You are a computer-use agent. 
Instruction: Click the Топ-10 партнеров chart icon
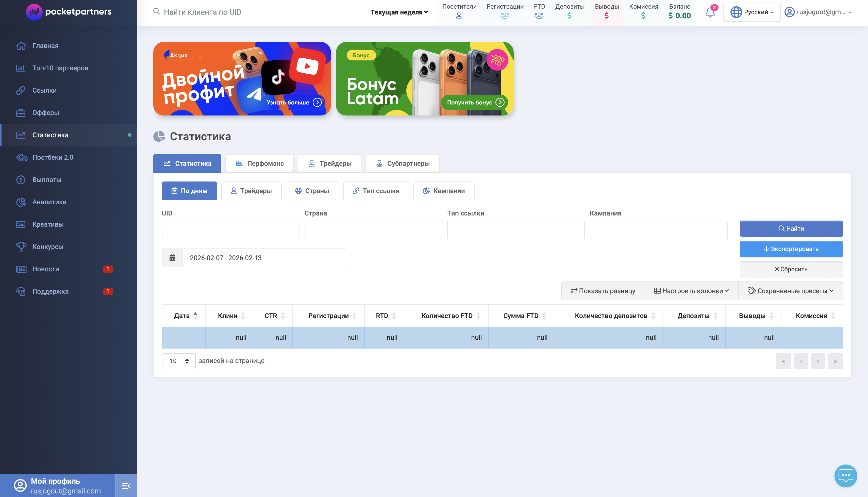[x=21, y=68]
